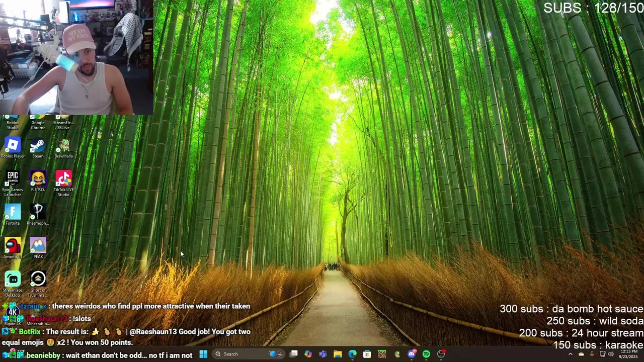
Task: Select the Fortnite desktop icon
Action: tap(13, 215)
